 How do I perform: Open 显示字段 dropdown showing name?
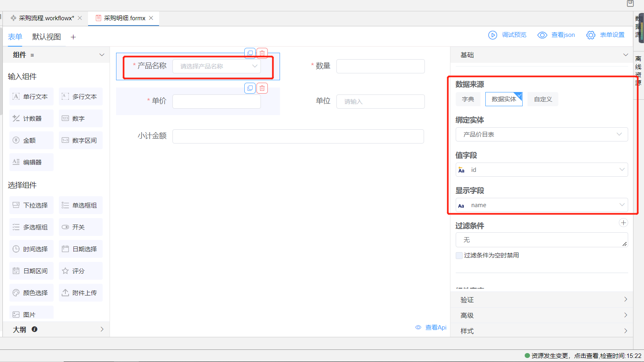pyautogui.click(x=541, y=205)
